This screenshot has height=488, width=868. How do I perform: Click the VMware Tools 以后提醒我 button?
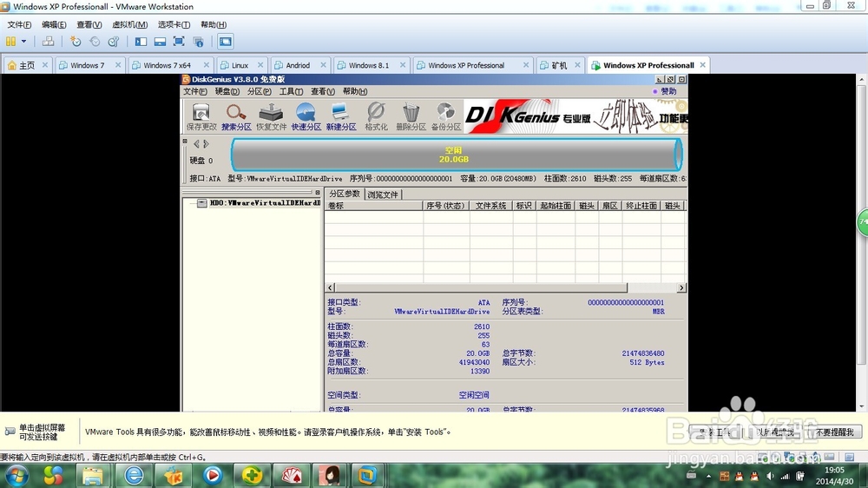(x=774, y=432)
